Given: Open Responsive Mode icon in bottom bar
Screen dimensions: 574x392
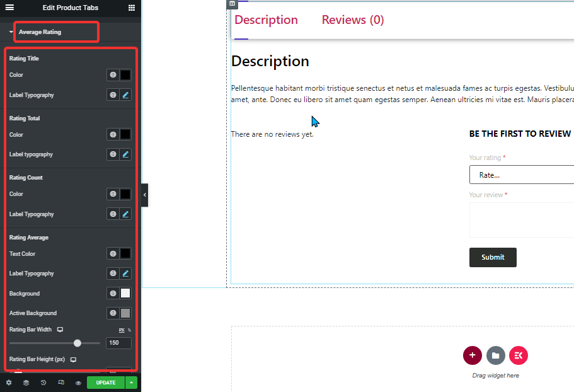Looking at the screenshot, I should pyautogui.click(x=60, y=383).
